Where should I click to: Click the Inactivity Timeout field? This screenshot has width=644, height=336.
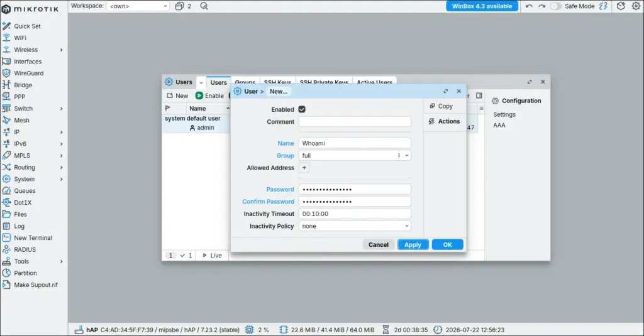[355, 214]
